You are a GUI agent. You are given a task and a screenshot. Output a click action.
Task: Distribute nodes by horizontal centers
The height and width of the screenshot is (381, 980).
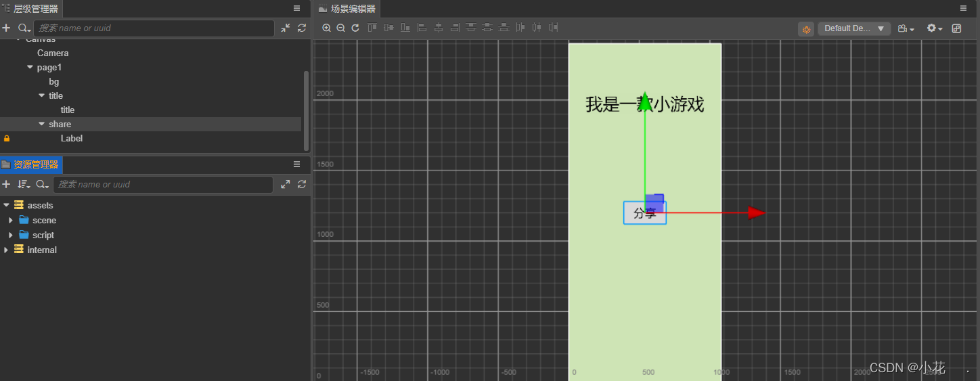pyautogui.click(x=537, y=28)
